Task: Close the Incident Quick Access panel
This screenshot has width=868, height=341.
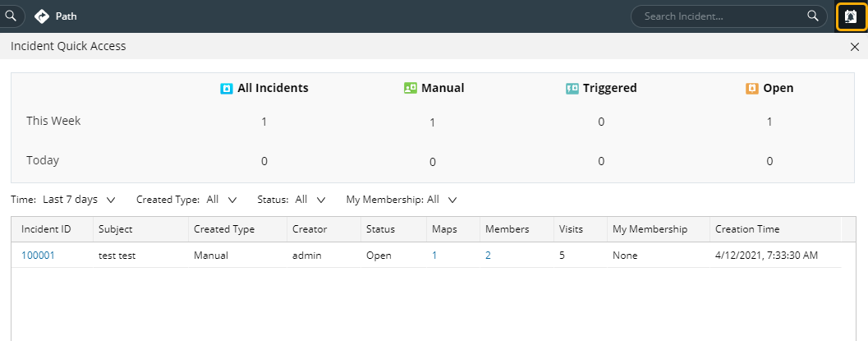Action: (x=854, y=47)
